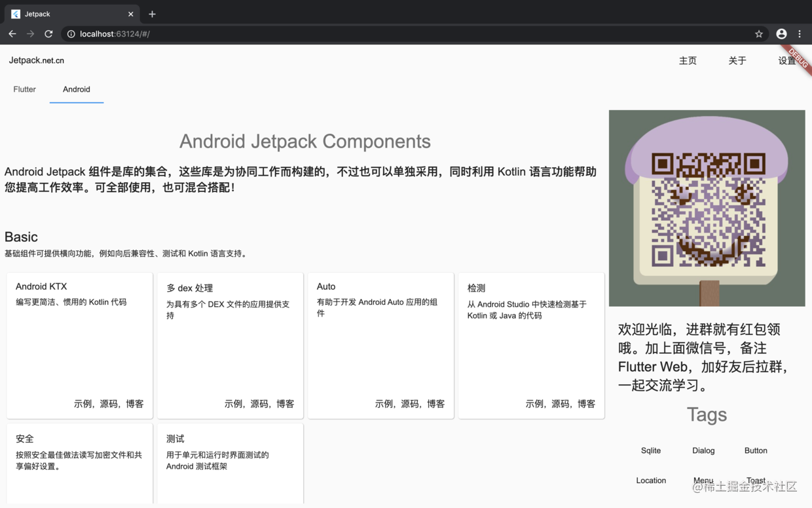Viewport: 812px width, 508px height.
Task: Select the Toast tag
Action: pyautogui.click(x=756, y=480)
